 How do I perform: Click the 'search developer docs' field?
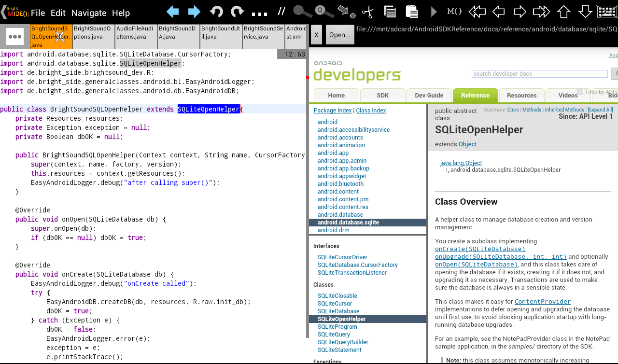(x=539, y=73)
